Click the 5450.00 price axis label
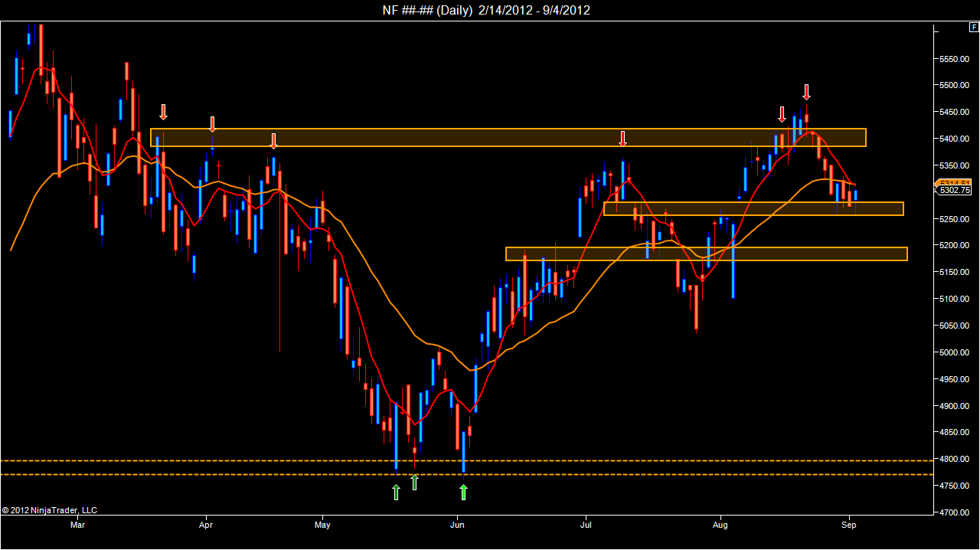980x550 pixels. [955, 112]
